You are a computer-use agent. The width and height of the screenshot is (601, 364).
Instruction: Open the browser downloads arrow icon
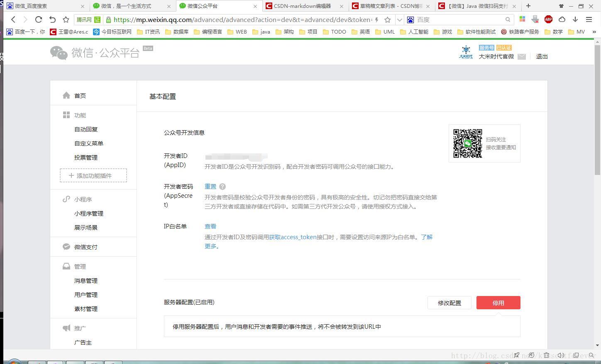click(575, 19)
